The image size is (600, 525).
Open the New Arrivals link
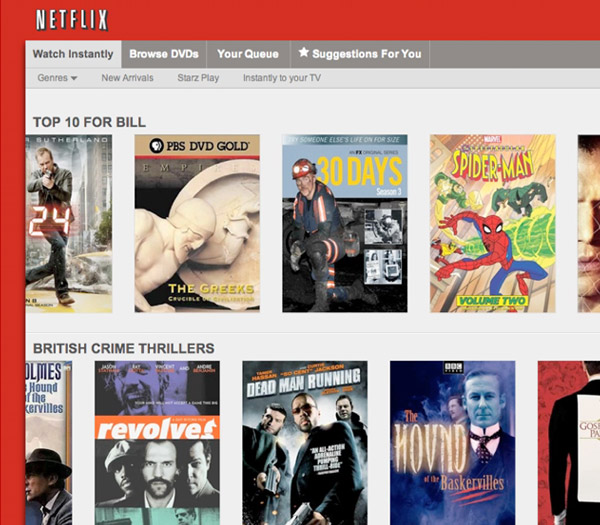coord(127,78)
